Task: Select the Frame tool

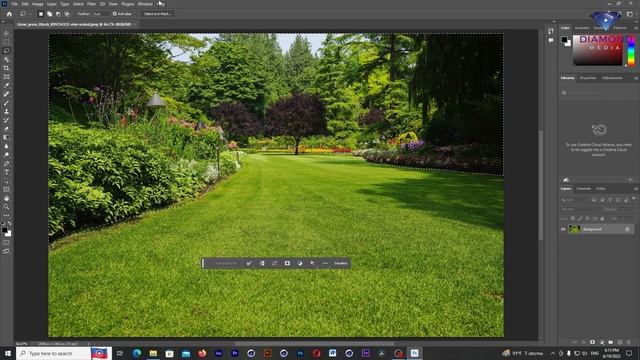Action: pos(6,76)
